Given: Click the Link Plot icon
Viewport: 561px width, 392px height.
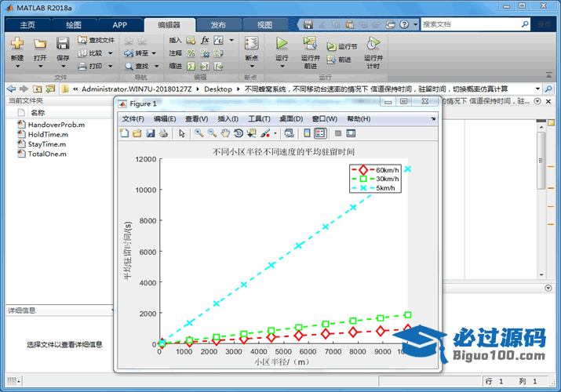Looking at the screenshot, I should coord(289,133).
